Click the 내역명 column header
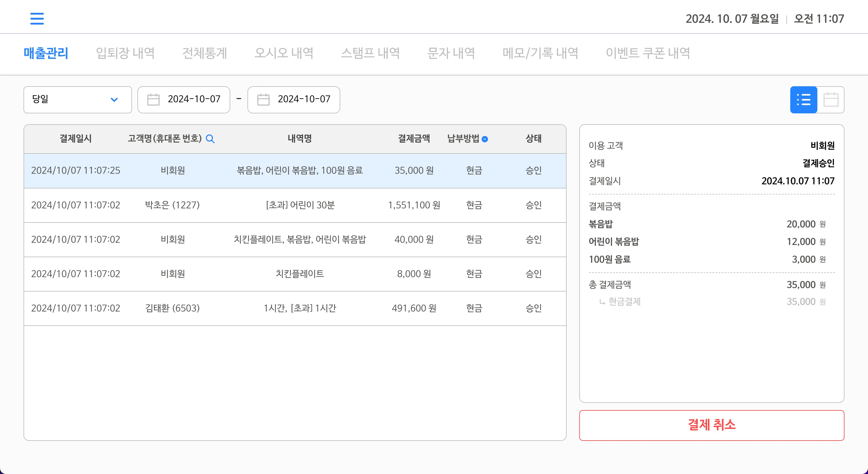 (x=300, y=139)
